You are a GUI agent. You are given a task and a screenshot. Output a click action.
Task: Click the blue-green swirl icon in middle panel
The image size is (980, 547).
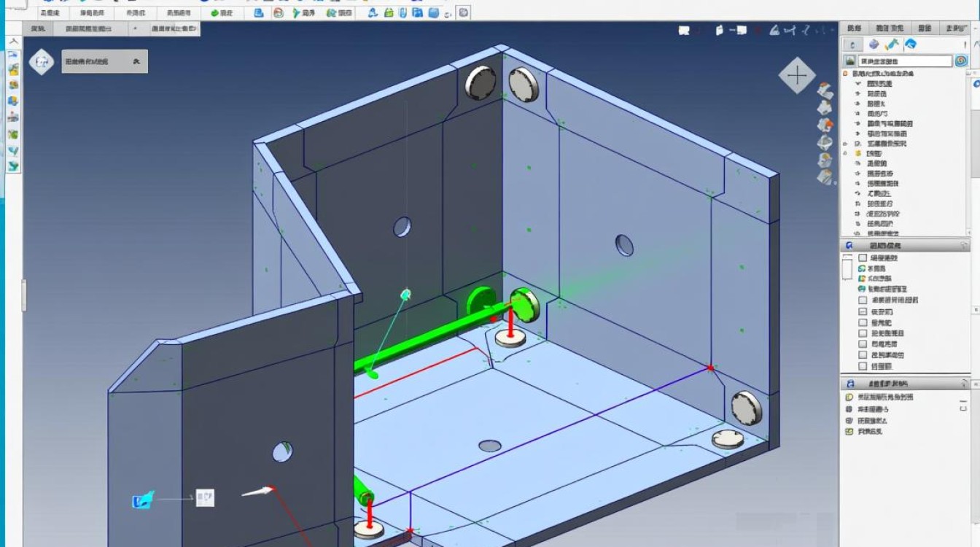pos(862,268)
